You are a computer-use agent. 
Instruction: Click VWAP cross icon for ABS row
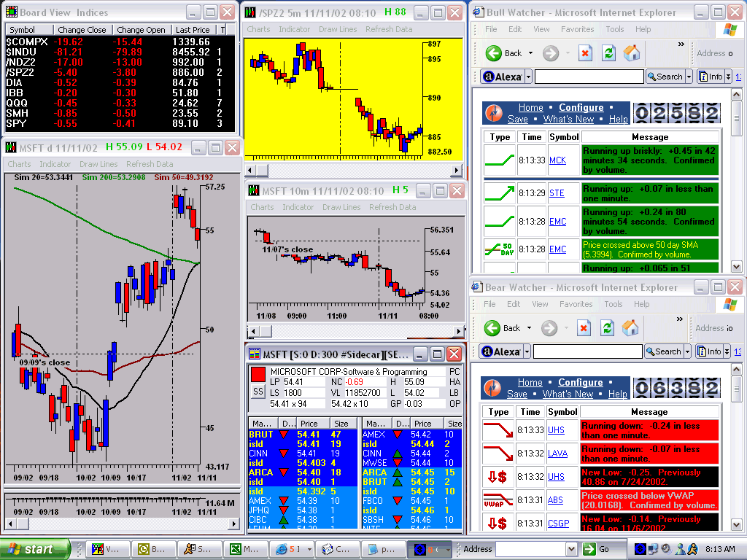(498, 500)
